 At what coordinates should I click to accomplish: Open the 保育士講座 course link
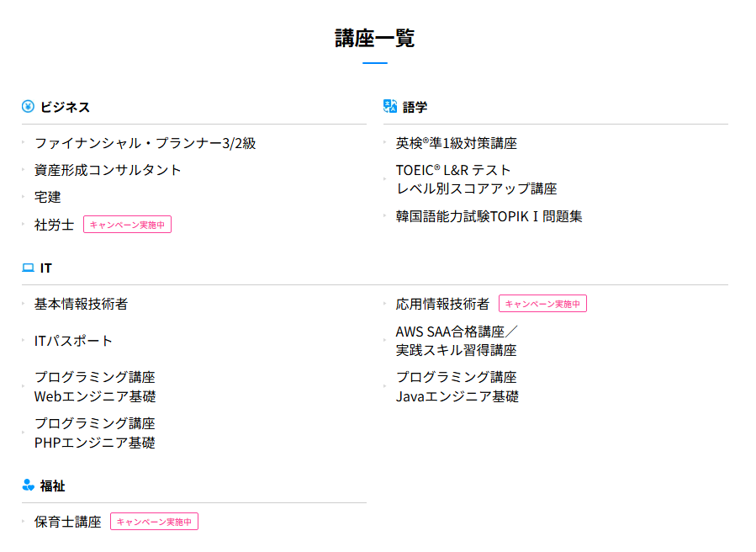pyautogui.click(x=68, y=522)
